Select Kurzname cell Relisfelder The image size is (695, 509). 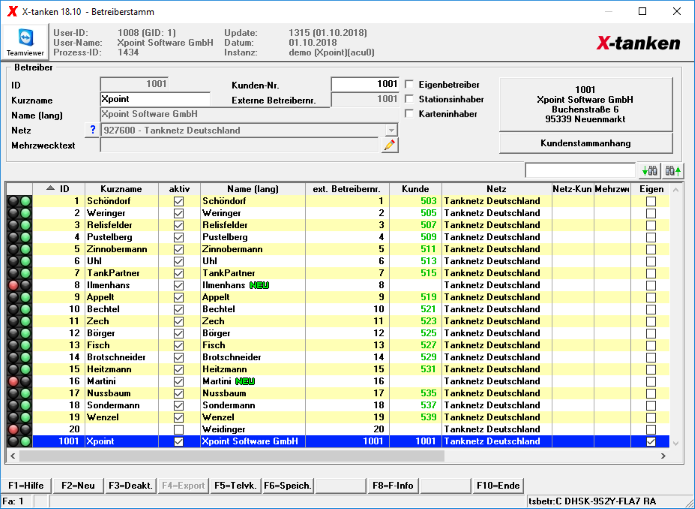click(121, 225)
